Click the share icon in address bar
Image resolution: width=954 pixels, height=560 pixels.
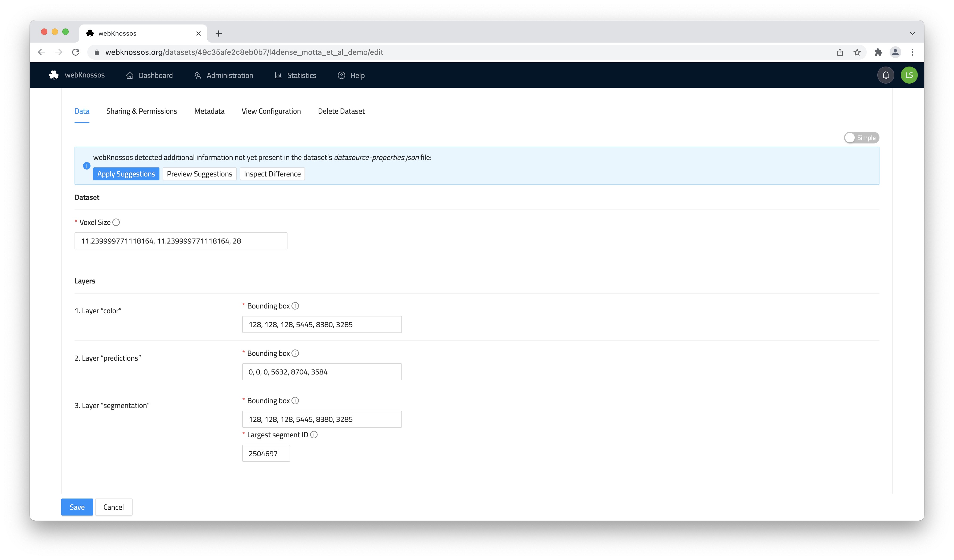coord(840,52)
